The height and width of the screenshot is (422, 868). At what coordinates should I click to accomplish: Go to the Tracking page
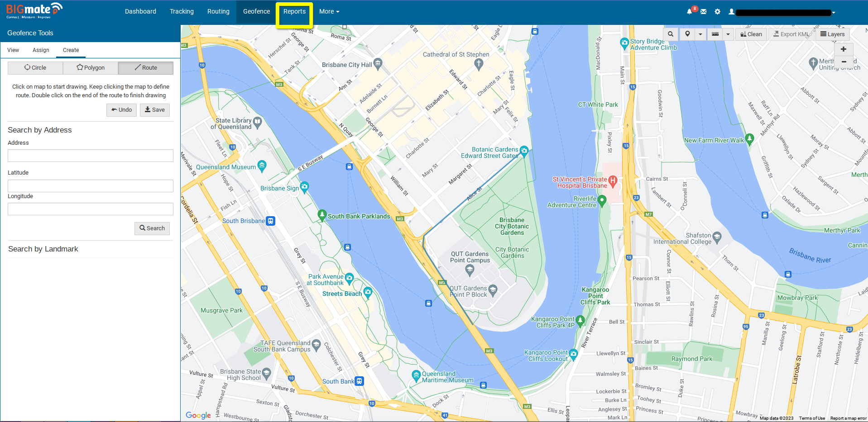coord(182,12)
